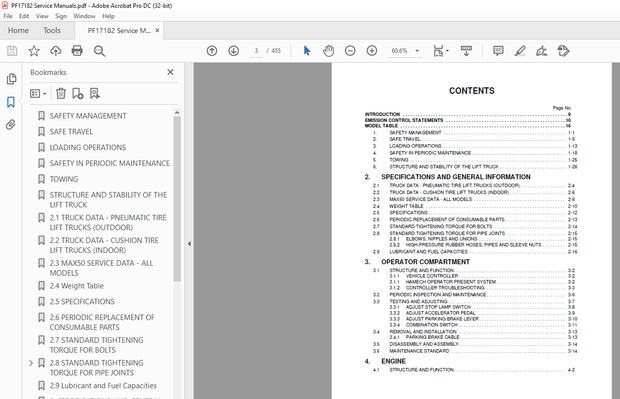Screen dimensions: 620x399
Task: Open bookmarks options dropdown menu
Action: 38,93
